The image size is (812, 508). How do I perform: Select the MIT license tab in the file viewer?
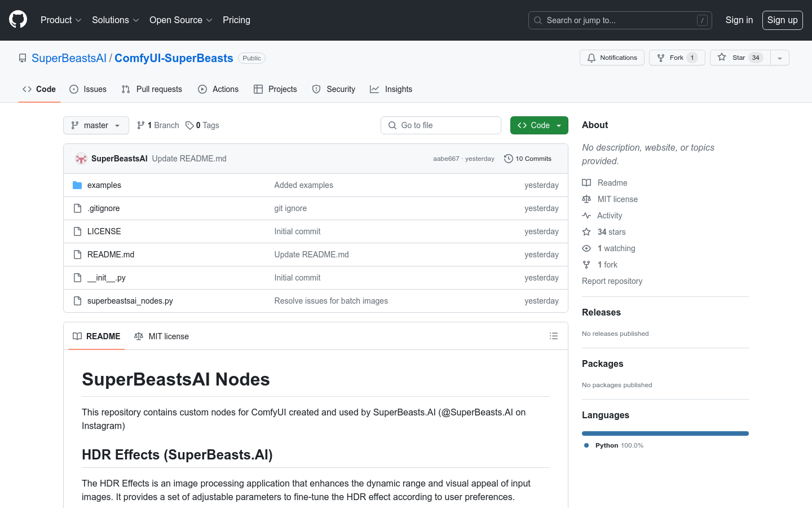click(x=161, y=336)
